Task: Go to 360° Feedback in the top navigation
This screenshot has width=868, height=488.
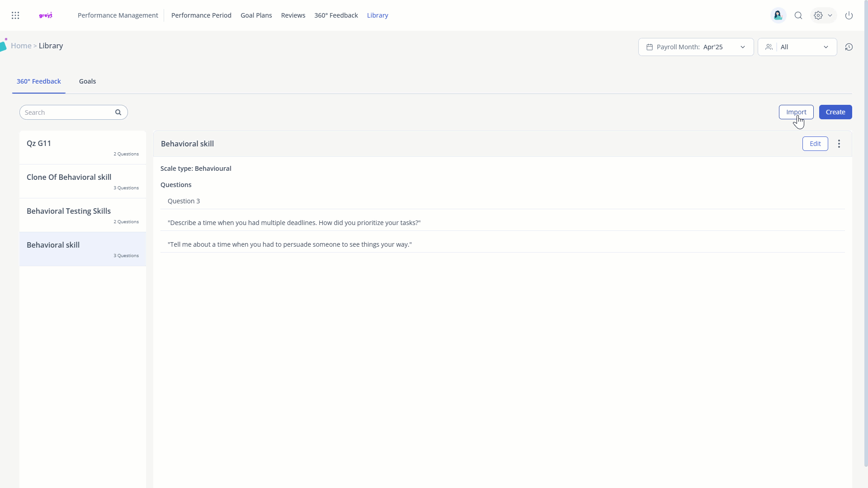Action: pos(336,15)
